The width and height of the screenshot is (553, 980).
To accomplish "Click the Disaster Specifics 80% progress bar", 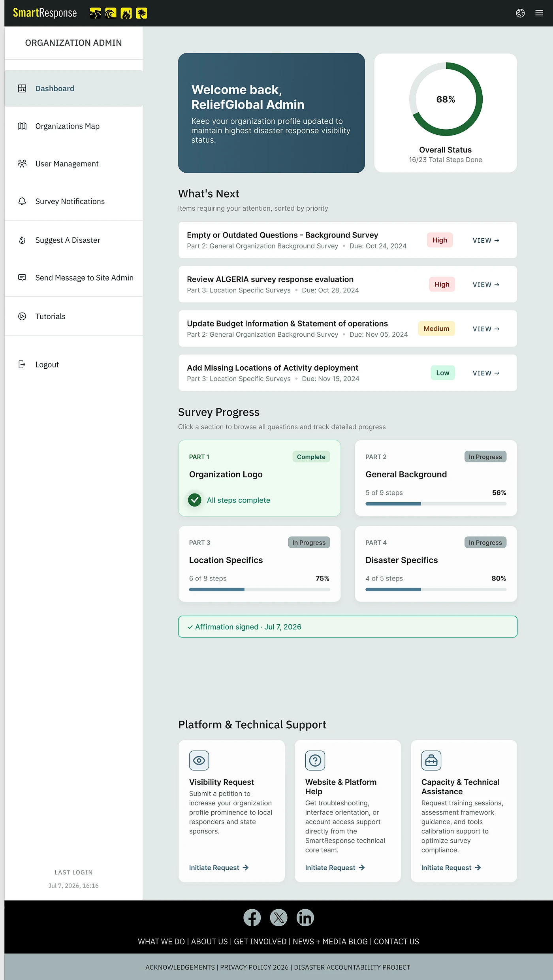I will 436,590.
